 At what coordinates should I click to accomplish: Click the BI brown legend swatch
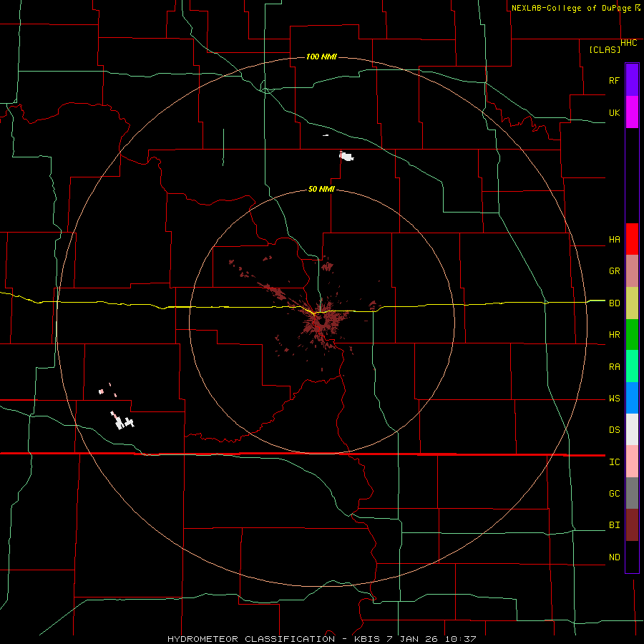click(x=632, y=525)
